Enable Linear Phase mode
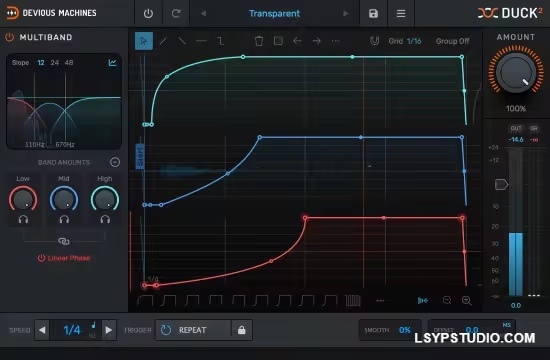Viewport: 550px width, 360px height. pos(64,258)
